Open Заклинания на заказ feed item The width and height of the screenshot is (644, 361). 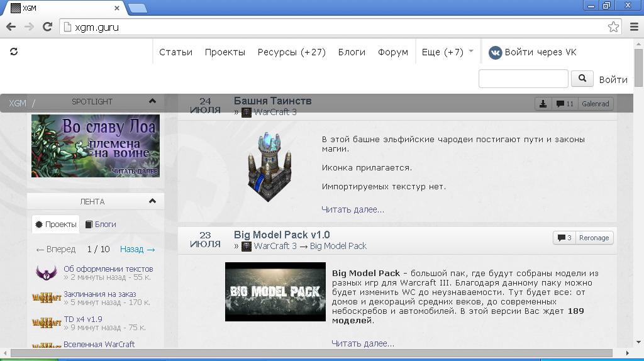pyautogui.click(x=100, y=294)
